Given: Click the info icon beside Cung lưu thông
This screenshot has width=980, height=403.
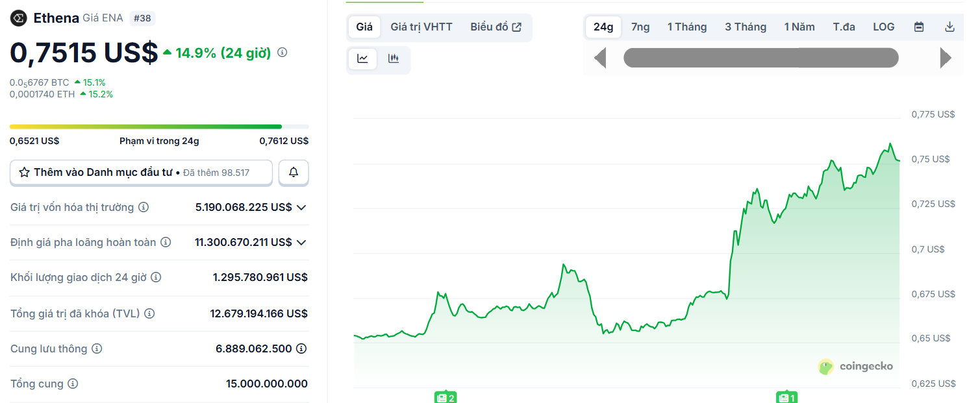Looking at the screenshot, I should tap(97, 348).
